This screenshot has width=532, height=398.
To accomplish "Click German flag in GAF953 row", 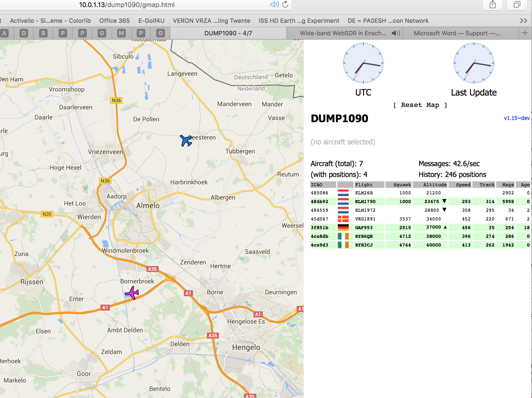I will [x=343, y=228].
